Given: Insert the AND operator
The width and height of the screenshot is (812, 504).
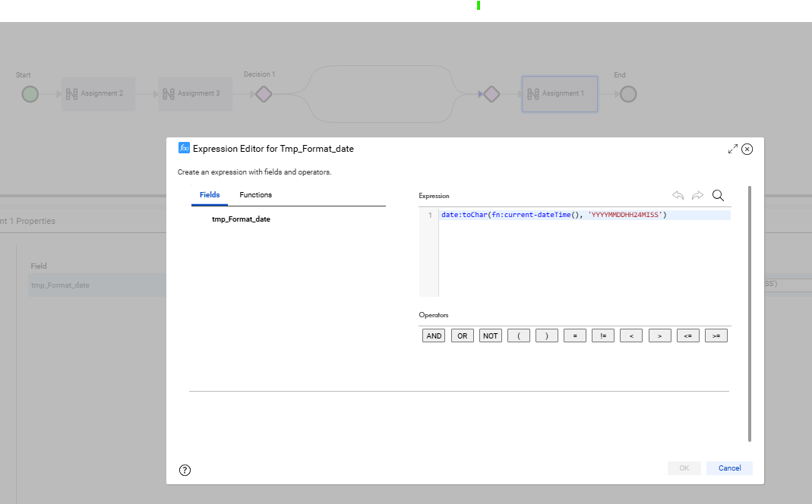Looking at the screenshot, I should point(434,335).
